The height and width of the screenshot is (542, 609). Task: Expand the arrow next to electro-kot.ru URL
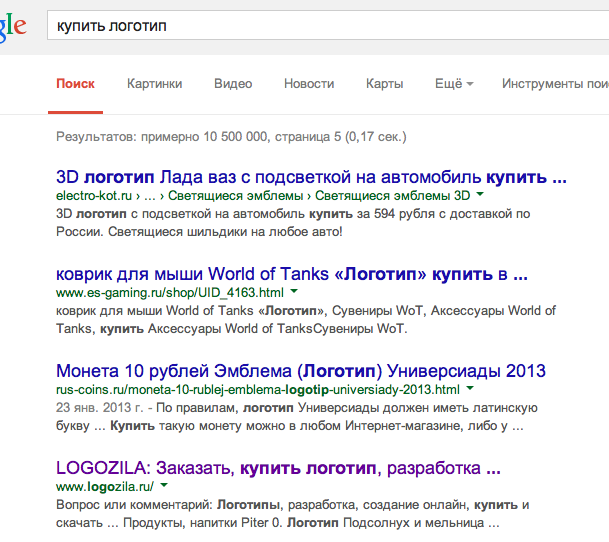480,196
